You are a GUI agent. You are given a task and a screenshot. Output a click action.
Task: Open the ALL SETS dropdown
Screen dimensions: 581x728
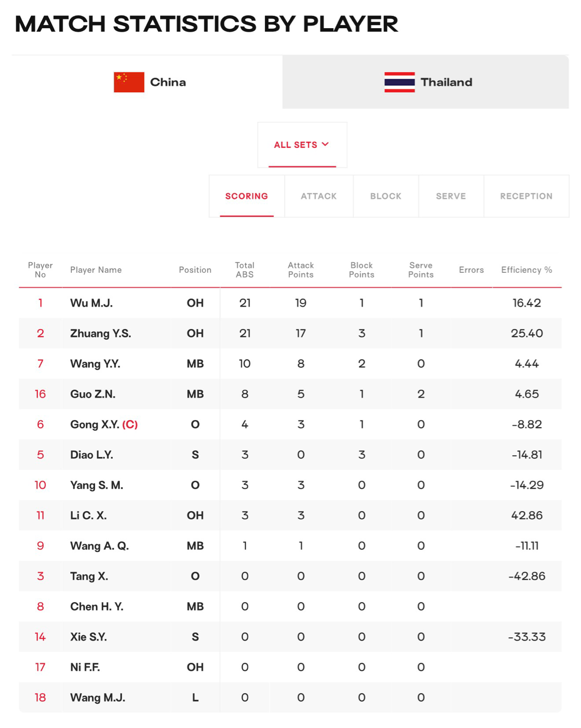[x=302, y=145]
